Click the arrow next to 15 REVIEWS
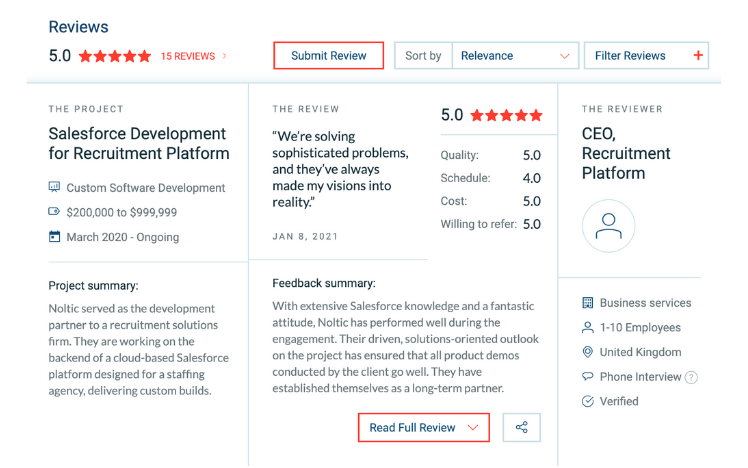 pos(225,56)
